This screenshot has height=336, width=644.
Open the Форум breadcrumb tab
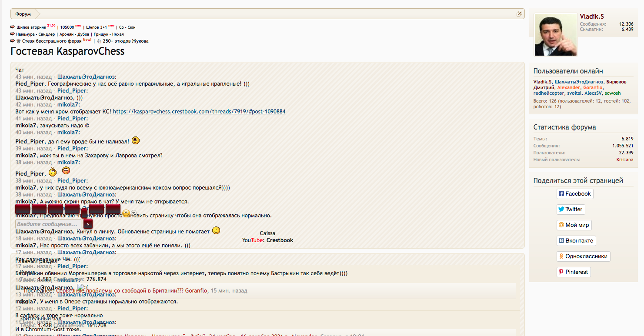23,14
